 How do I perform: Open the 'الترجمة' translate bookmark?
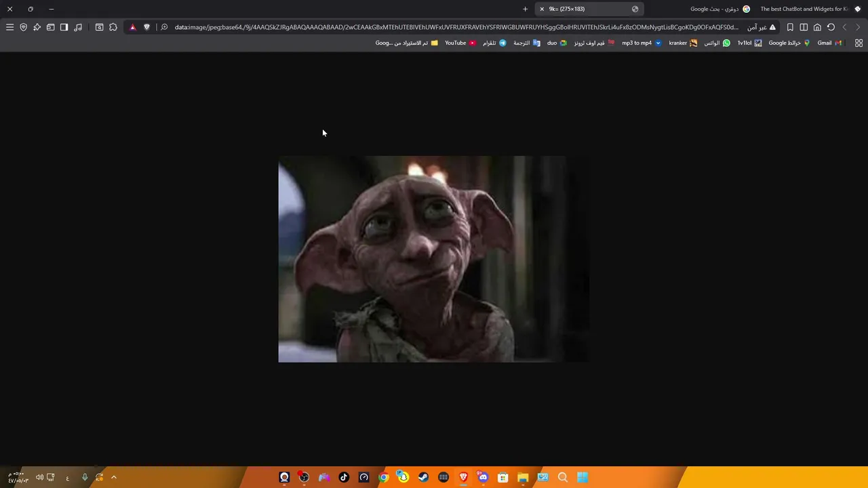coord(527,43)
